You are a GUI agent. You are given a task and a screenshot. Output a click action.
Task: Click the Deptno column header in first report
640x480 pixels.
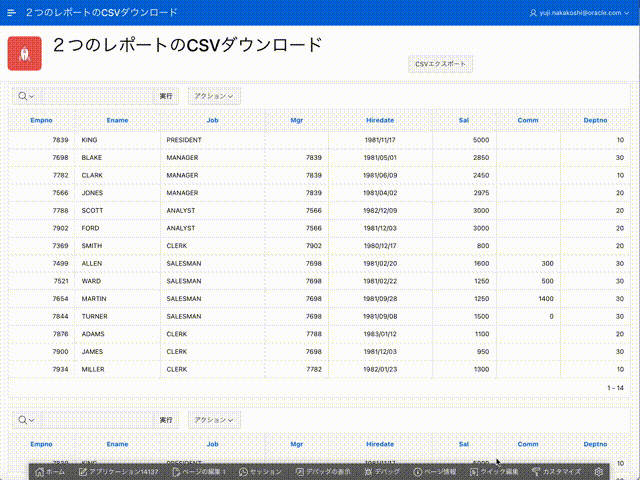(595, 120)
